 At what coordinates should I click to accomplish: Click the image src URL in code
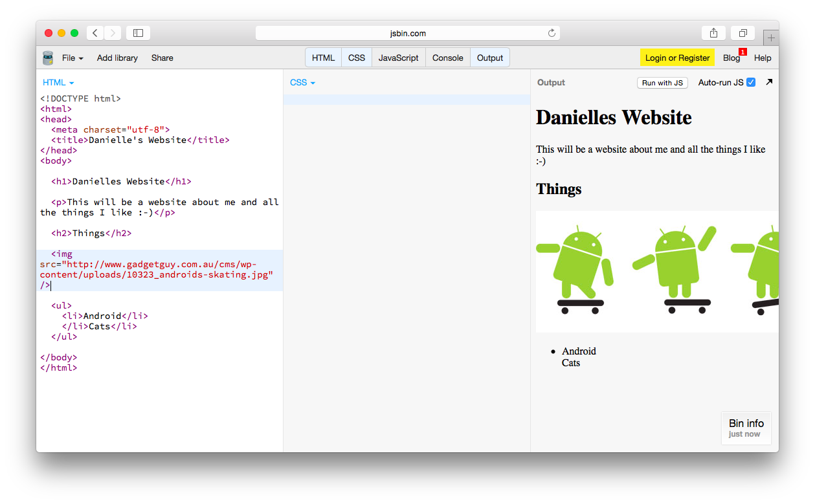pos(157,270)
